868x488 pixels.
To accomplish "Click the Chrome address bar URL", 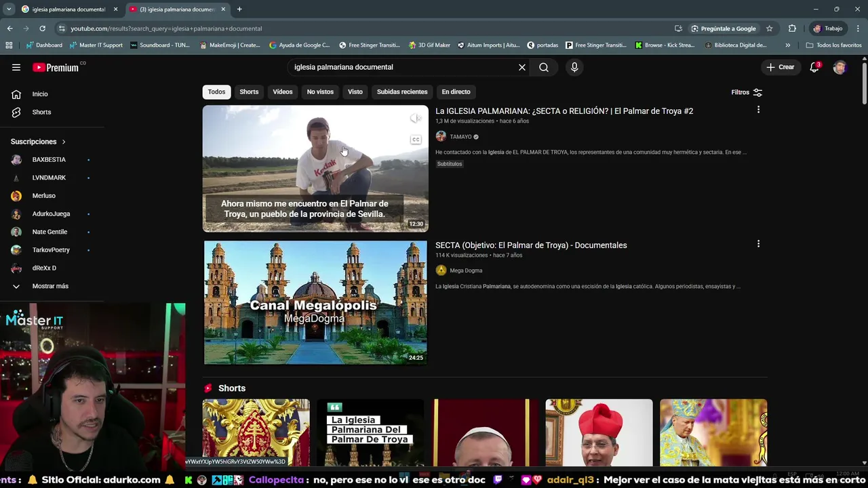I will click(166, 28).
